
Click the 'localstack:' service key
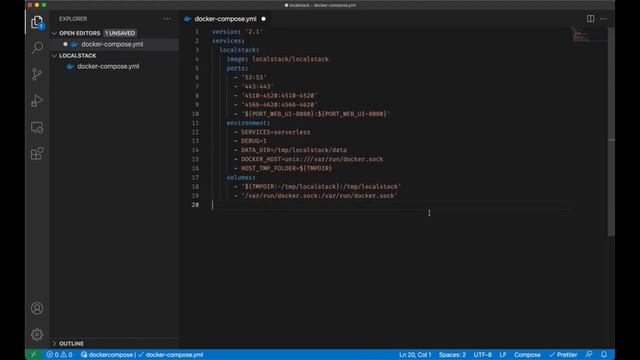(239, 50)
